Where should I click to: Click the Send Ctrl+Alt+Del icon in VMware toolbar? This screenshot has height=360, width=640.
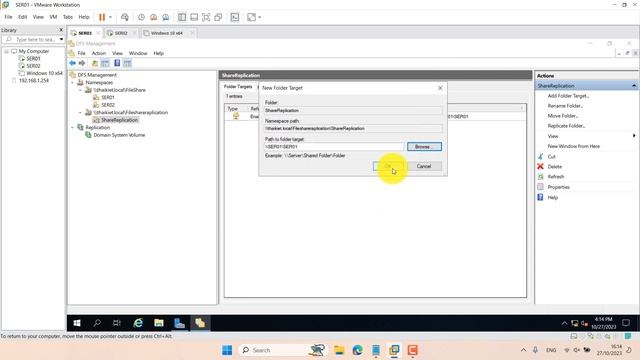click(x=125, y=17)
